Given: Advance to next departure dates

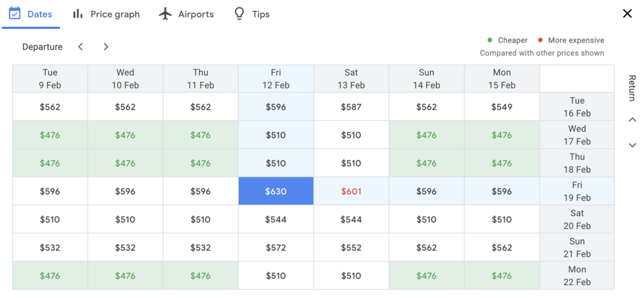Looking at the screenshot, I should click(x=106, y=46).
